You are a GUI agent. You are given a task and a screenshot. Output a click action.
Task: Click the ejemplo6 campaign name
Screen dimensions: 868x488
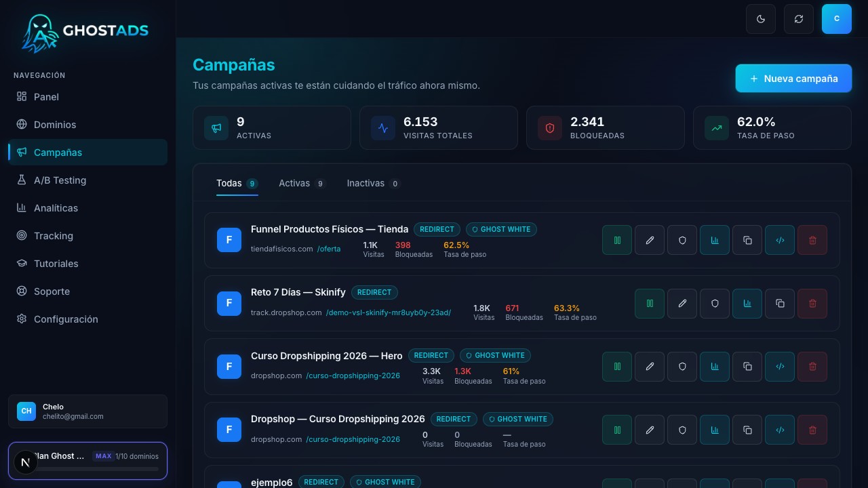272,483
